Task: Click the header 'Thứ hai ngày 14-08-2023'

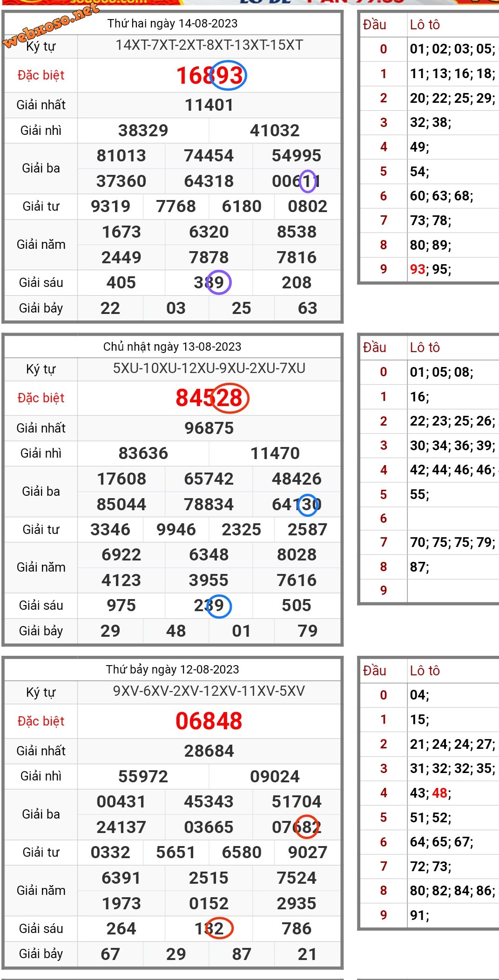Action: pos(172,23)
